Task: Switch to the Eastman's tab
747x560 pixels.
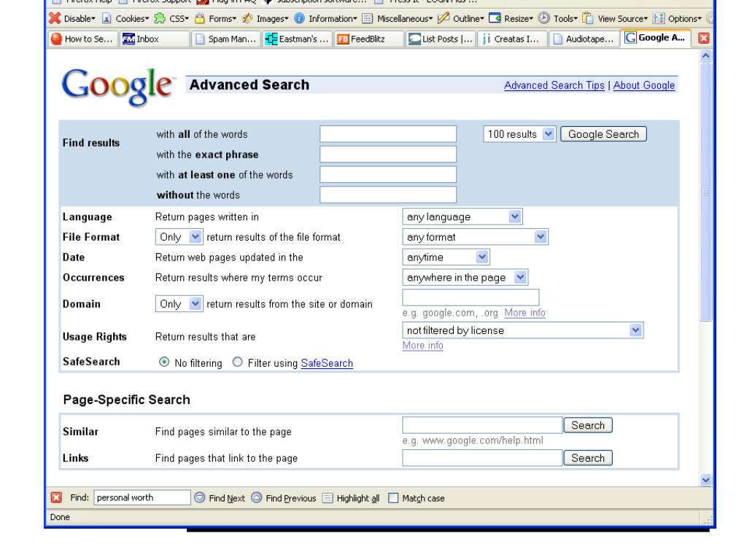Action: pos(298,39)
